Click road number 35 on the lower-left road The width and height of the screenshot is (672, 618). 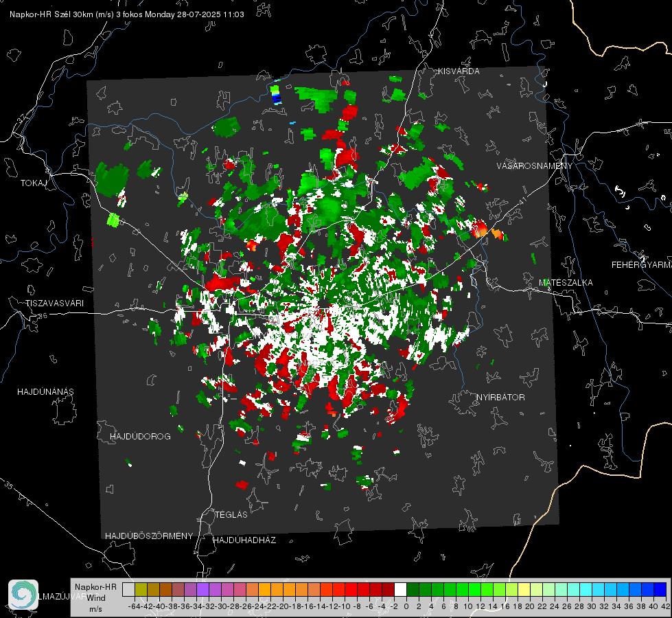click(9, 485)
